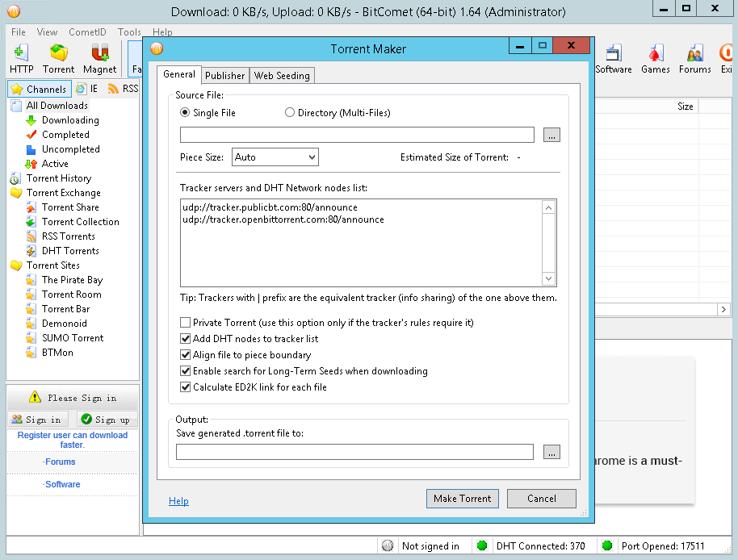Click the Torrent History clock icon
Viewport: 738px width, 560px height.
pos(15,178)
